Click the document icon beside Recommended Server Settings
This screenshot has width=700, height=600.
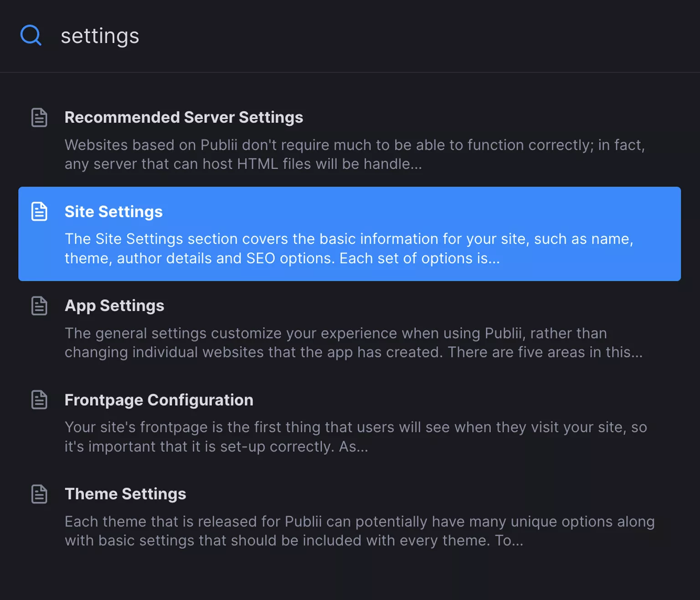[39, 117]
